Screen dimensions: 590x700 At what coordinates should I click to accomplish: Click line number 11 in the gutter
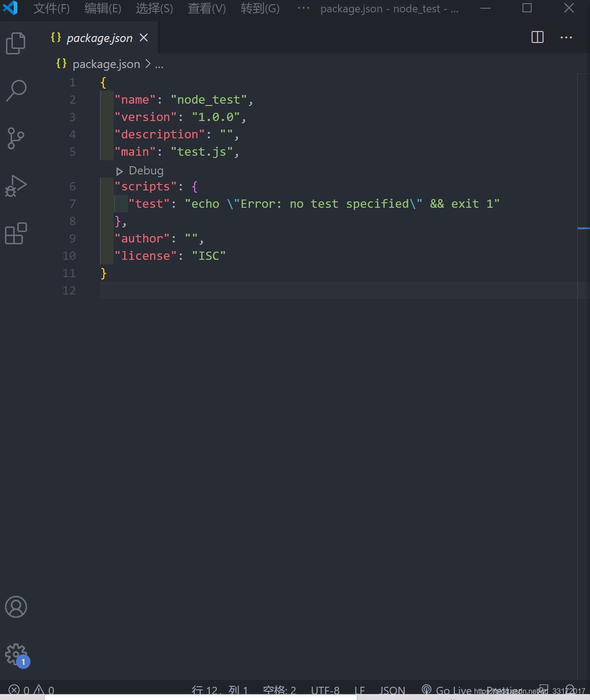69,273
